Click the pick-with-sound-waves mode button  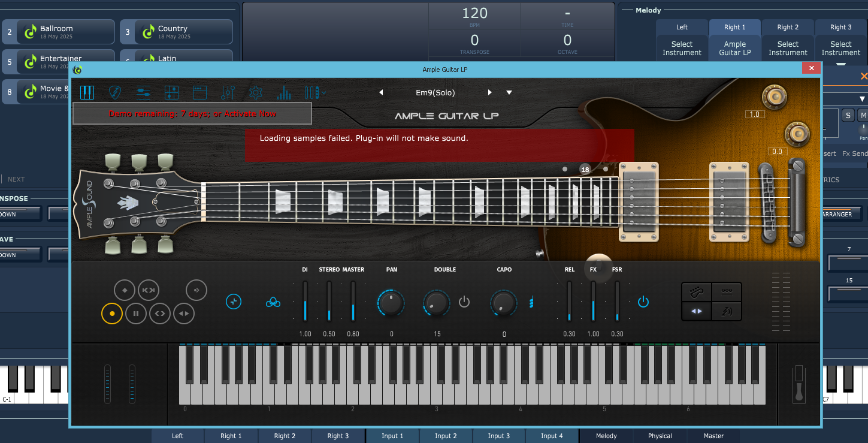click(x=727, y=311)
